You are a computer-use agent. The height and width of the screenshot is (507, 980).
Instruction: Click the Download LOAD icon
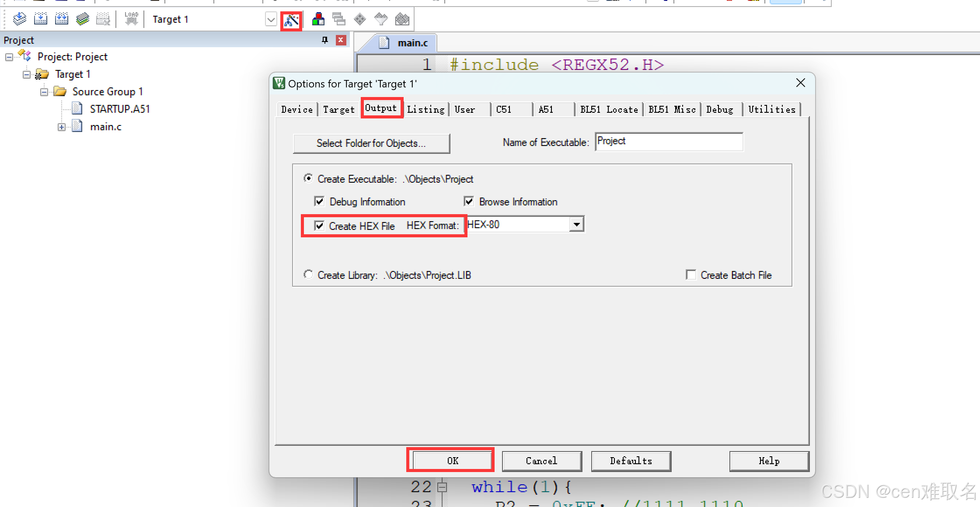131,19
